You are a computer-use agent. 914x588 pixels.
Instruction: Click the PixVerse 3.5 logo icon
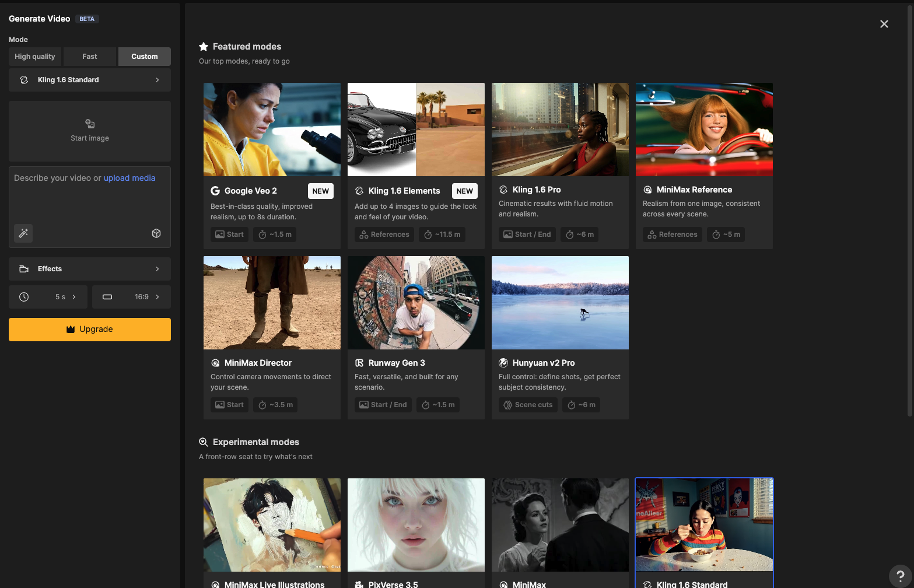click(359, 584)
